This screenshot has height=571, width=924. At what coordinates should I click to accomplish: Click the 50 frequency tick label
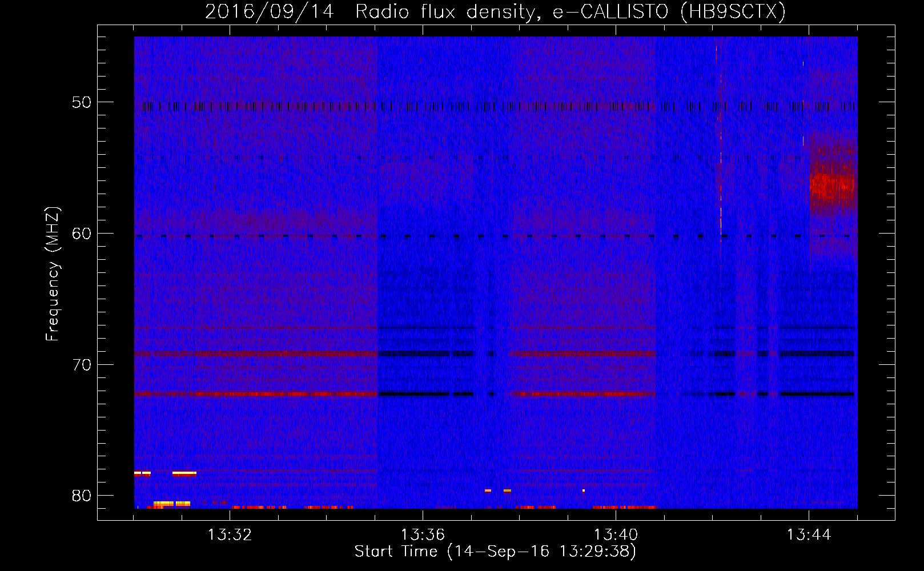pyautogui.click(x=82, y=102)
